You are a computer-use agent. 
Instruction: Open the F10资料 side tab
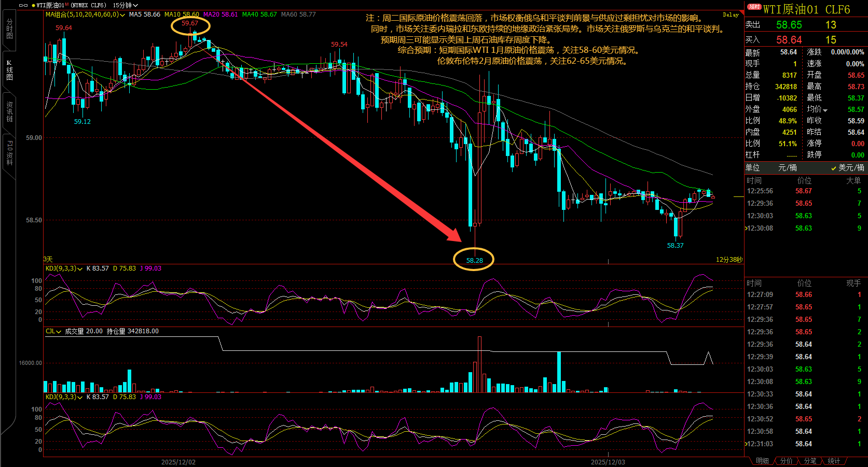[9, 153]
